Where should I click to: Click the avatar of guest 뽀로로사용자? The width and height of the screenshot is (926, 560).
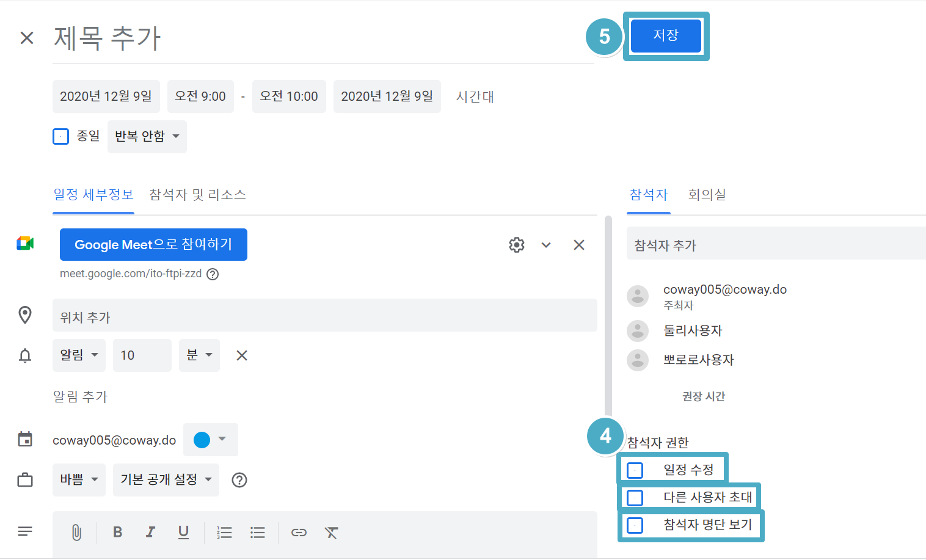pyautogui.click(x=638, y=360)
